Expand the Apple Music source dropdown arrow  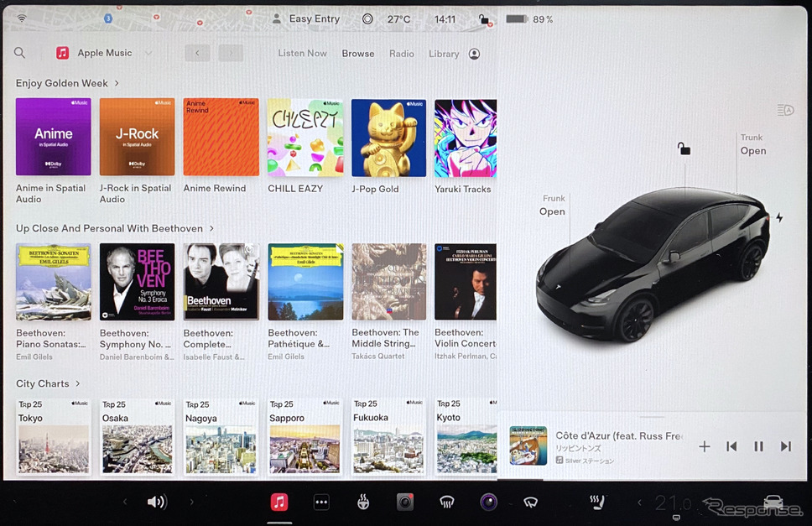(148, 53)
